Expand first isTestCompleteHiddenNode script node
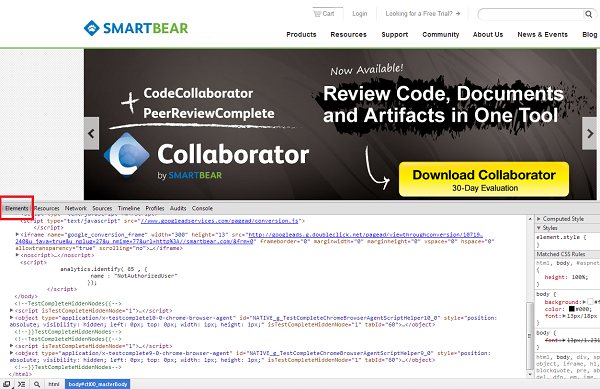 [x=11, y=310]
